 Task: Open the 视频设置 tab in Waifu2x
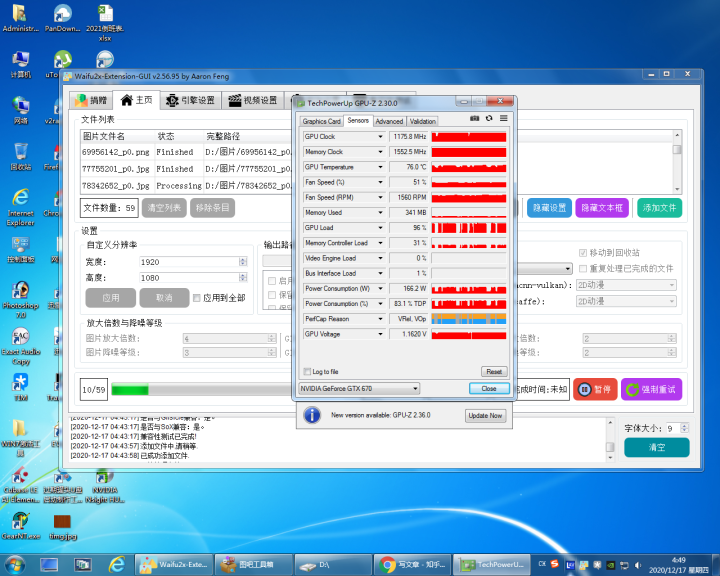[253, 100]
